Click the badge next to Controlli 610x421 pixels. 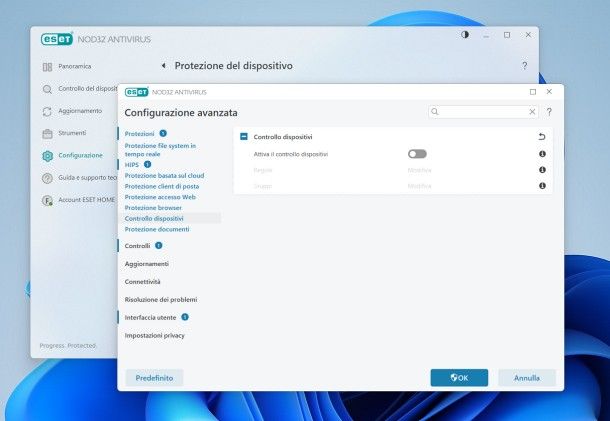[x=159, y=246]
